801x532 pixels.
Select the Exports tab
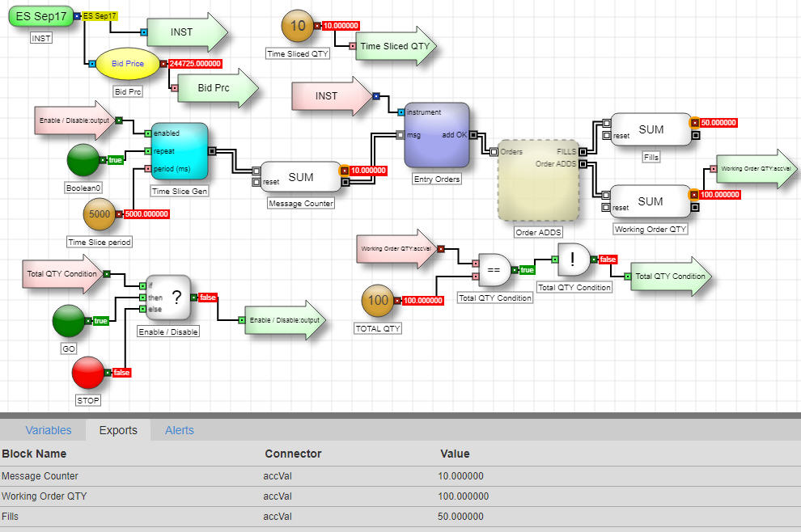[118, 430]
